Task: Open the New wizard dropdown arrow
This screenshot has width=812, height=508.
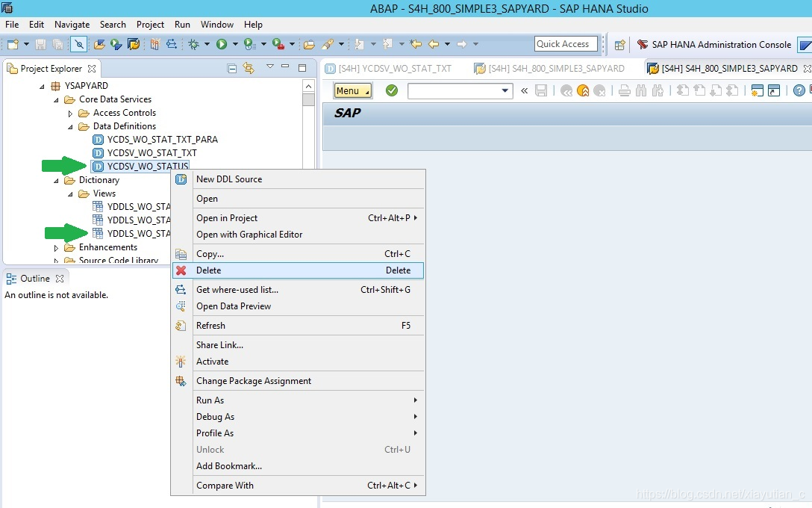Action: pyautogui.click(x=25, y=45)
